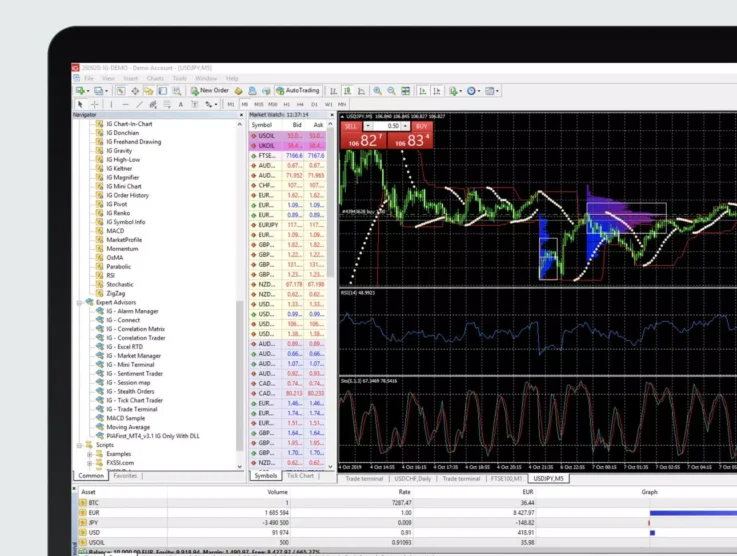Screen dimensions: 737x556
Task: Click the red BUY button
Action: [x=422, y=126]
